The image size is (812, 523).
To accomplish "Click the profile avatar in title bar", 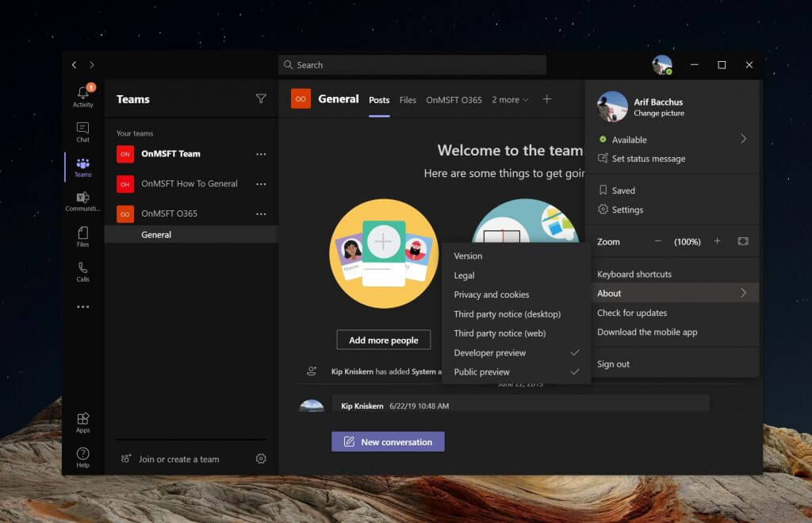I will (662, 65).
